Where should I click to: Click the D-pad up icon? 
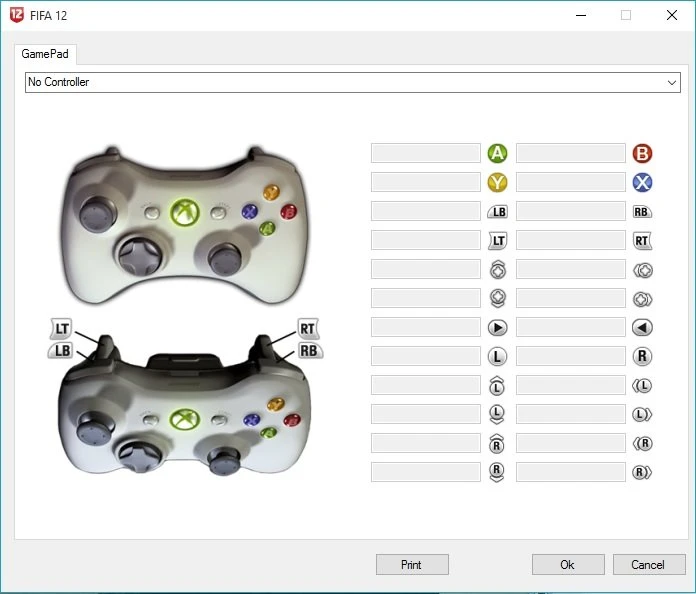pyautogui.click(x=498, y=269)
